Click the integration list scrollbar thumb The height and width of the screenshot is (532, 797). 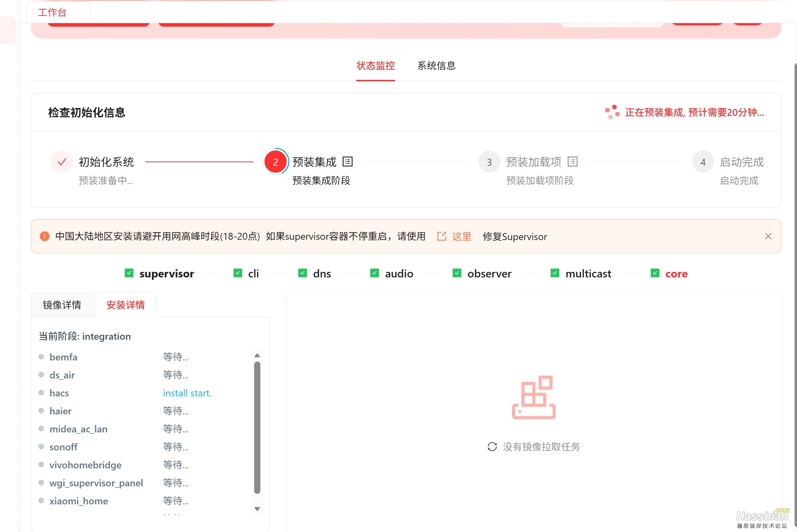pos(257,428)
